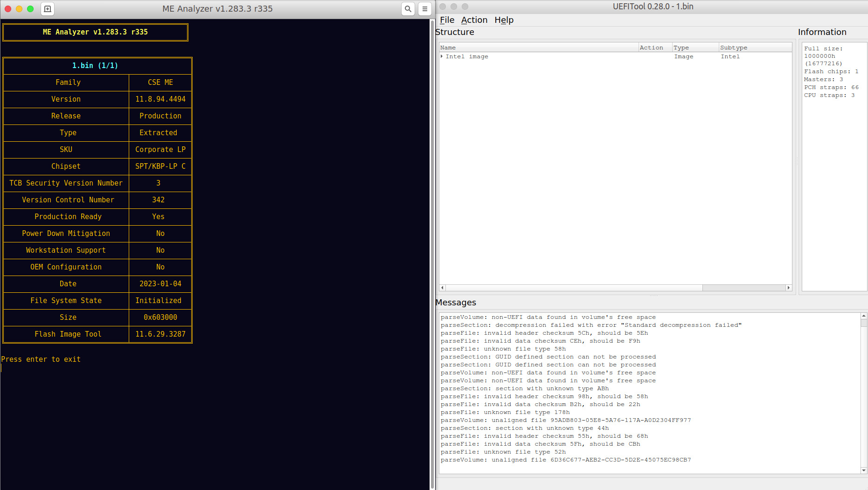The height and width of the screenshot is (490, 868).
Task: Click the Name column header in Structure
Action: point(539,48)
